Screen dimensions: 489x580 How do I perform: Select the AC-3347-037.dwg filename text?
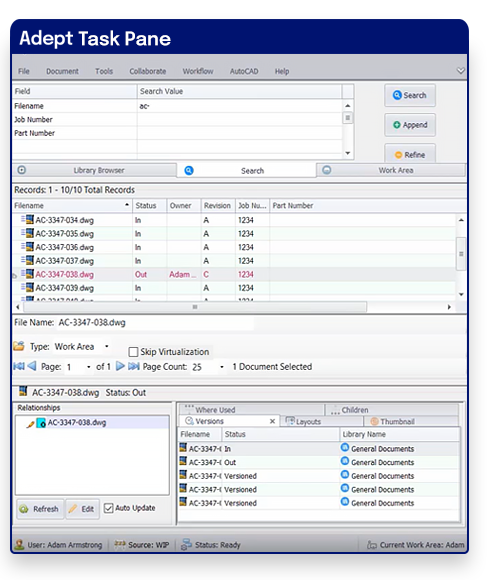point(65,261)
